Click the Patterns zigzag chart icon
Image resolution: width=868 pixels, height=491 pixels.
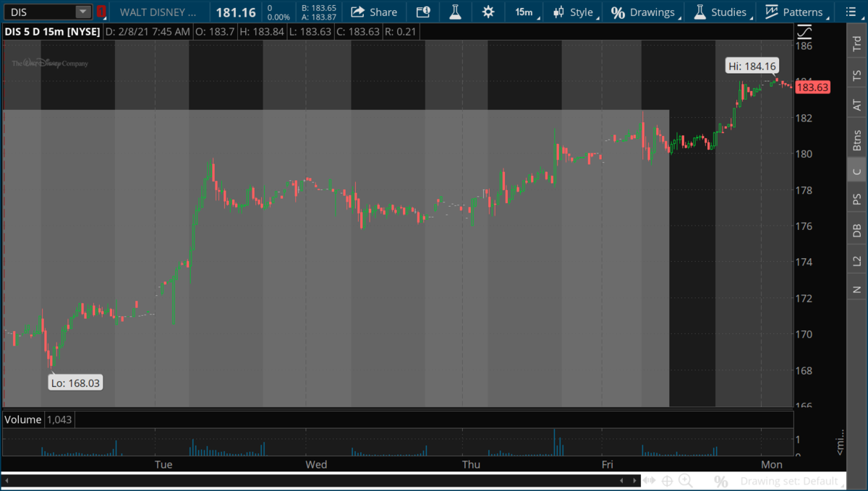tap(772, 12)
